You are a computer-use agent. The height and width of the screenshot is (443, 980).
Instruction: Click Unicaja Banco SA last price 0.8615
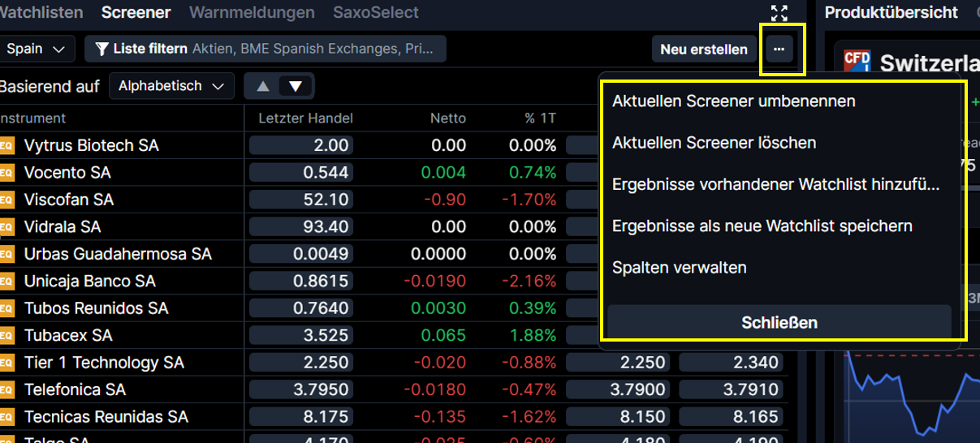[x=300, y=281]
